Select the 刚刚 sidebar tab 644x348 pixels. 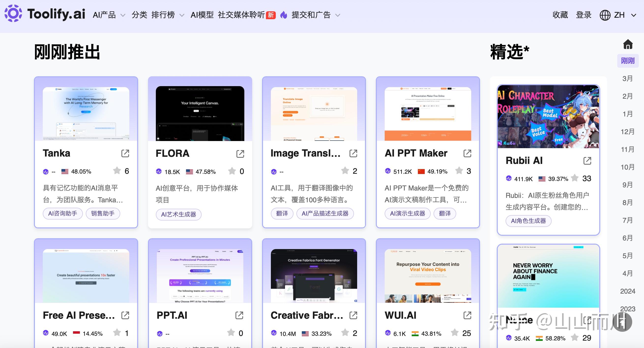pos(628,61)
